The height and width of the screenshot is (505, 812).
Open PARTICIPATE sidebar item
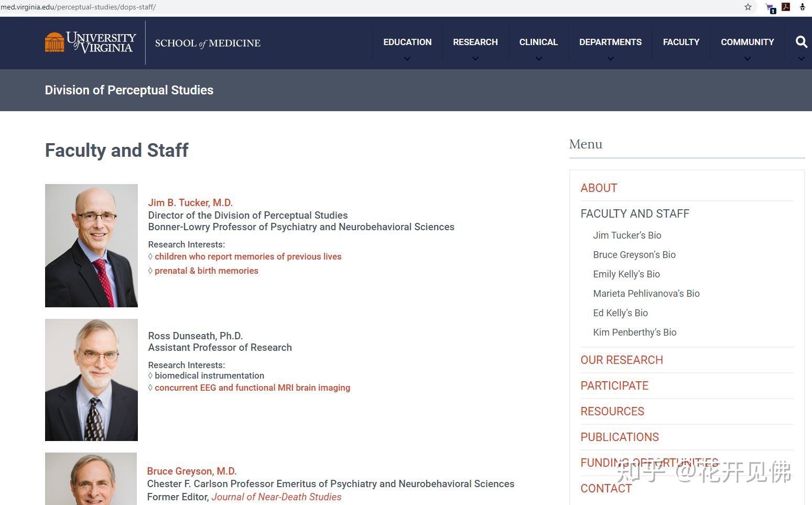(614, 385)
